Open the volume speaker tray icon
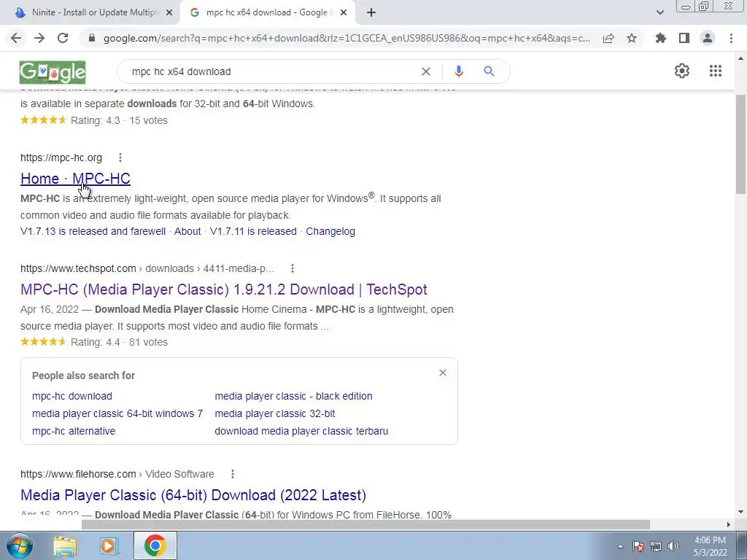The height and width of the screenshot is (560, 747). pyautogui.click(x=673, y=546)
